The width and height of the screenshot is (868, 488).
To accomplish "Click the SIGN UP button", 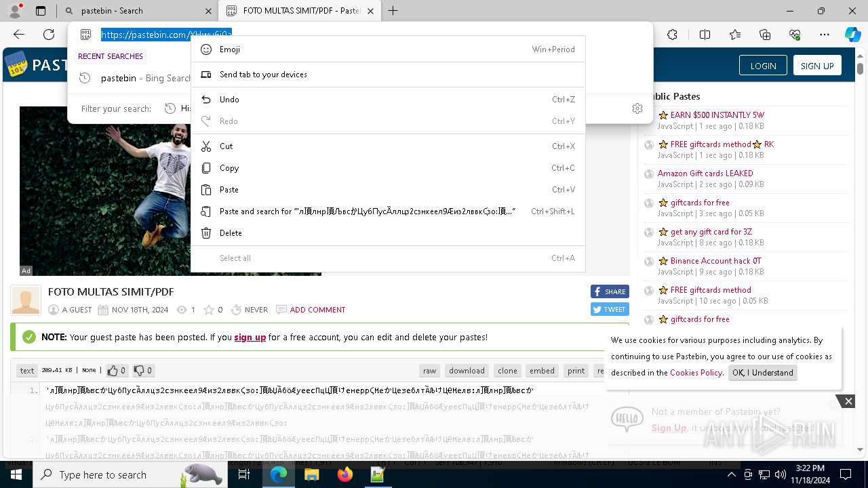I will click(817, 66).
